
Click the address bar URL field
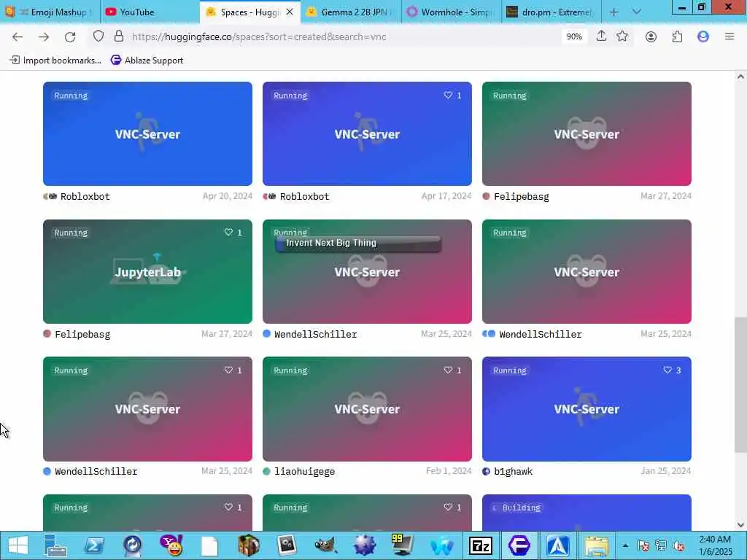click(343, 36)
